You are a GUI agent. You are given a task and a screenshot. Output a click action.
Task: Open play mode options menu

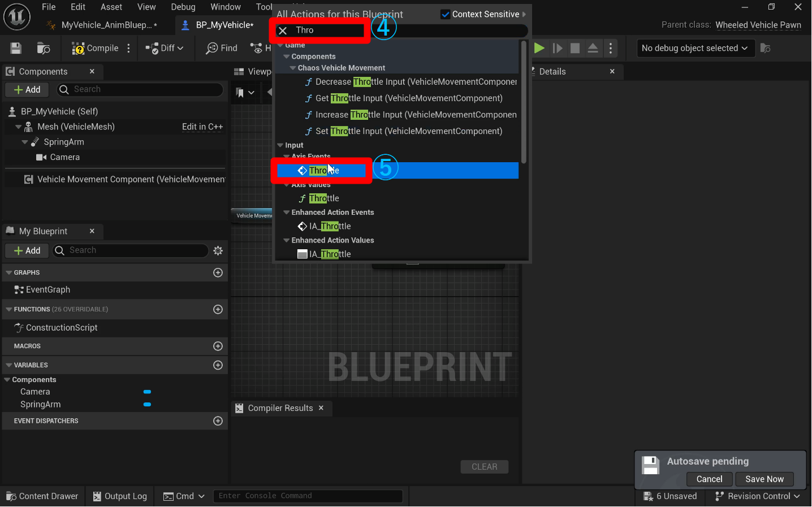[x=611, y=49]
